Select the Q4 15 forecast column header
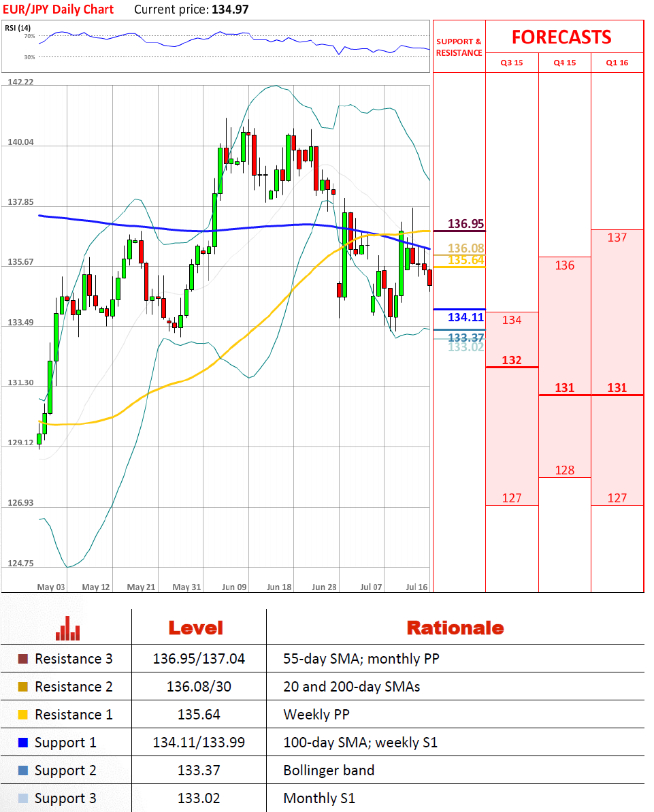The image size is (654, 812). (564, 63)
